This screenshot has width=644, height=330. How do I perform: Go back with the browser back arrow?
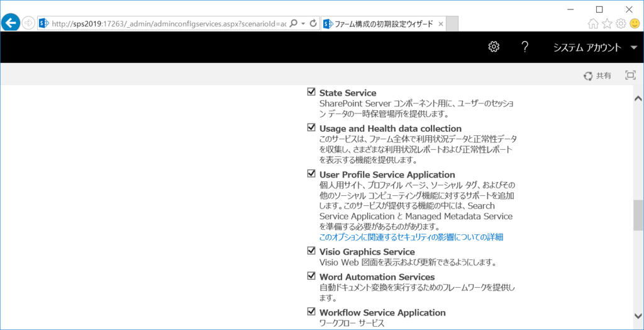tap(10, 23)
